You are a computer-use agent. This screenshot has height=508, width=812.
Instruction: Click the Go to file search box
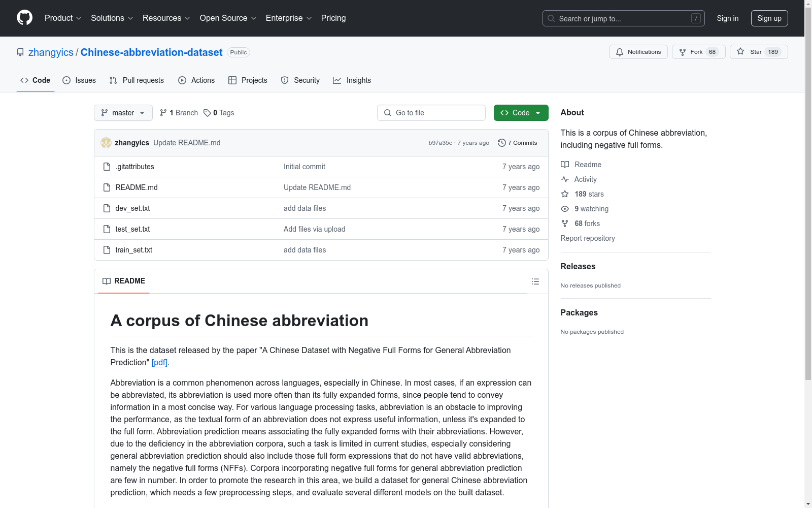point(431,113)
